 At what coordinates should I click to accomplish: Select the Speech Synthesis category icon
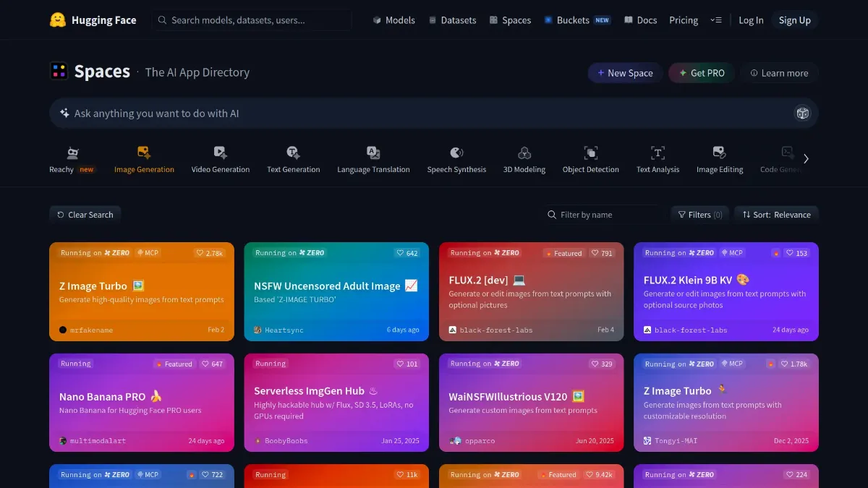point(456,153)
